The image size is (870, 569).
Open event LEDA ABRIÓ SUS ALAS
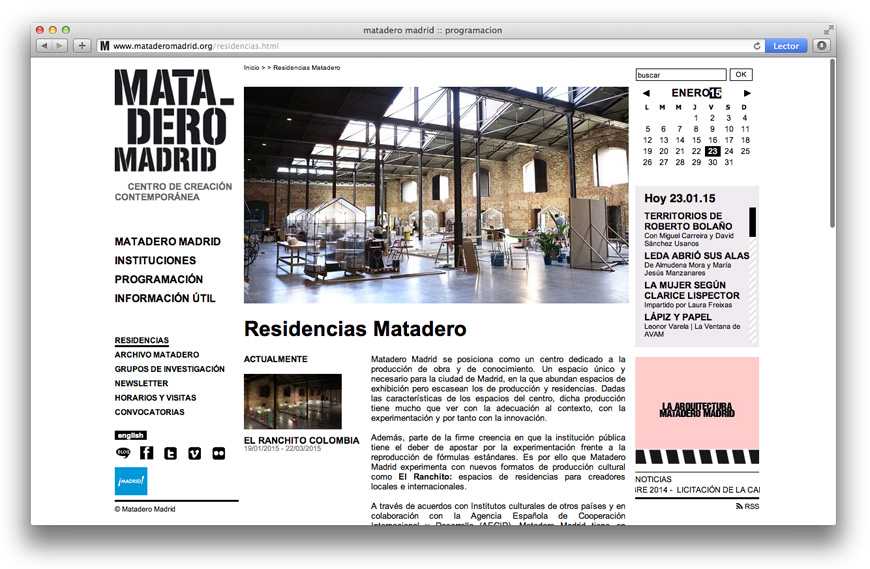(x=697, y=256)
